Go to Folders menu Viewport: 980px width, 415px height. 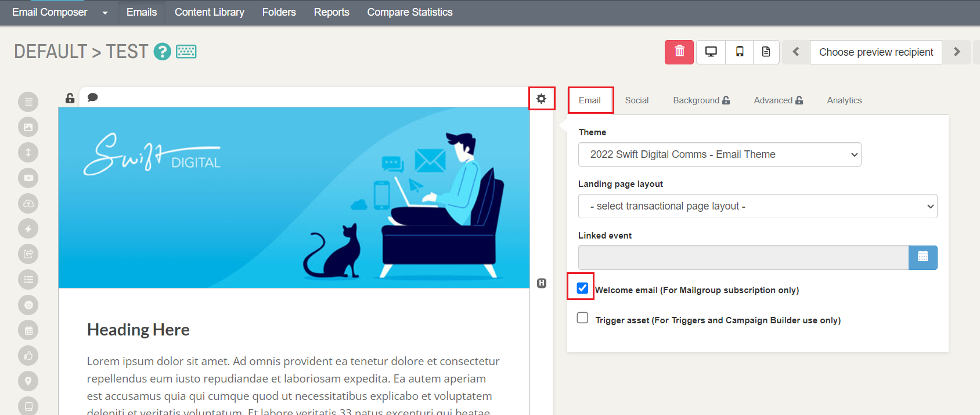point(279,12)
